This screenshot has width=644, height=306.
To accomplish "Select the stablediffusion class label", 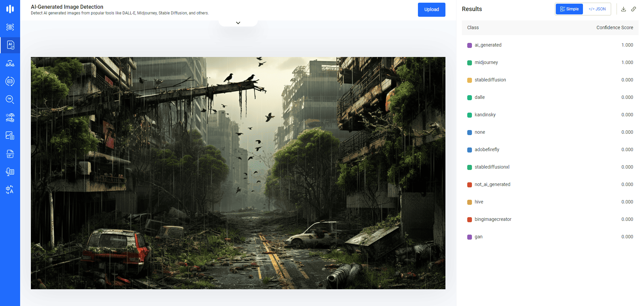I will [490, 80].
